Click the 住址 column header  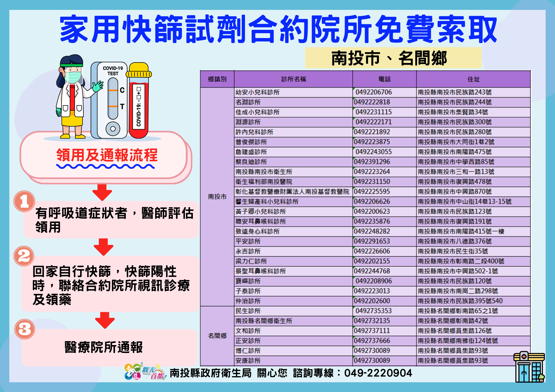[x=473, y=79]
